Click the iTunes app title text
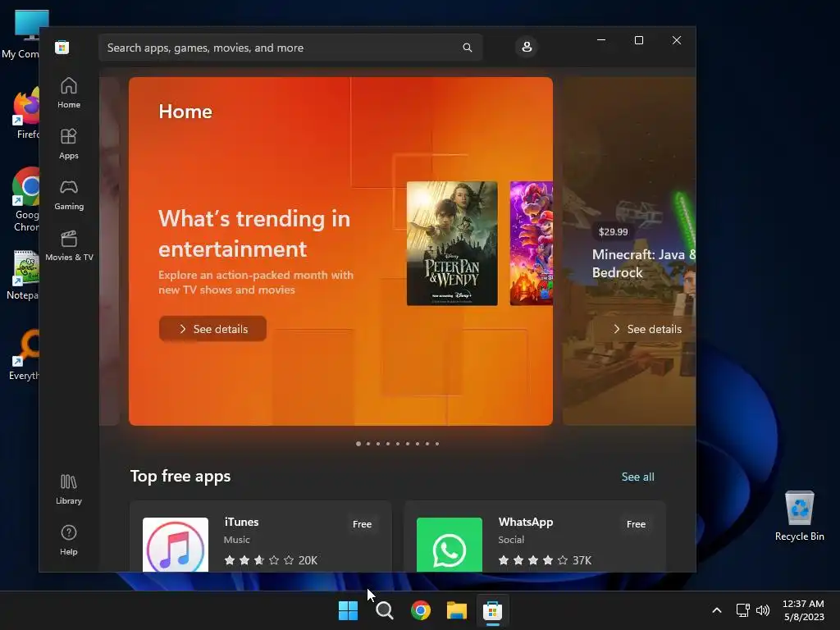The width and height of the screenshot is (840, 630). coord(242,522)
